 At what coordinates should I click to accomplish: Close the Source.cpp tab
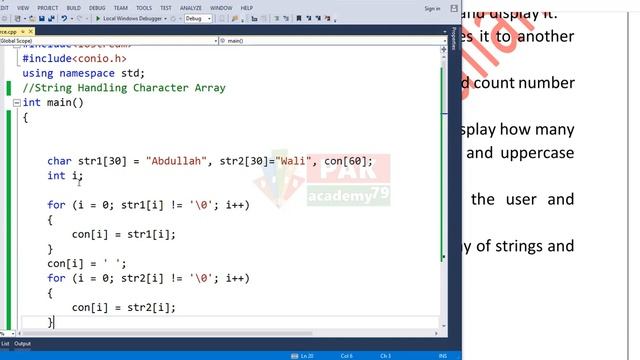[31, 31]
